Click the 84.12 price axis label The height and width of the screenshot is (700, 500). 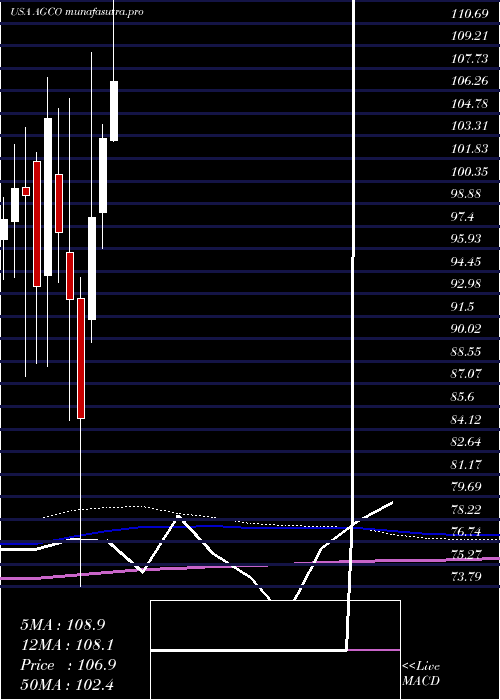(466, 420)
